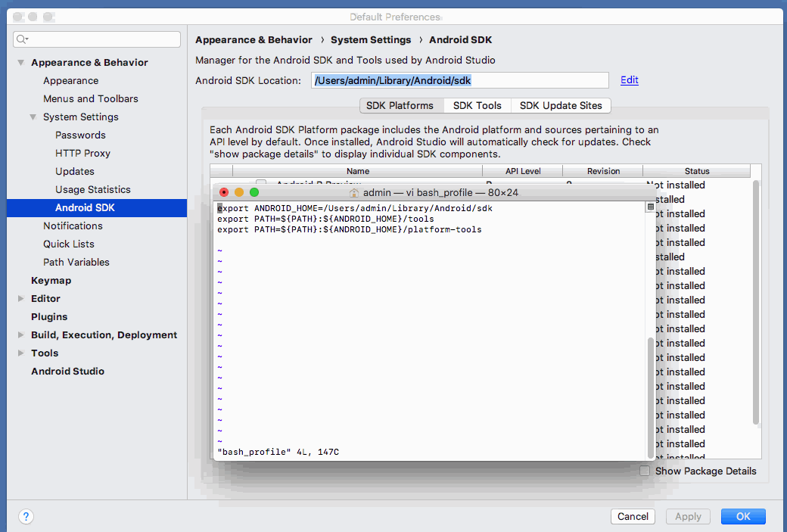This screenshot has width=787, height=532.
Task: Click the Cancel button
Action: pos(633,516)
